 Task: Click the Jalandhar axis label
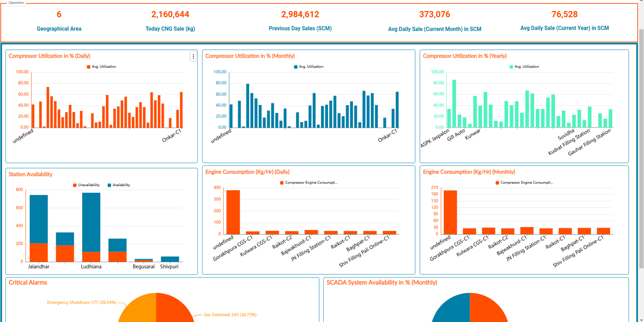(x=39, y=267)
